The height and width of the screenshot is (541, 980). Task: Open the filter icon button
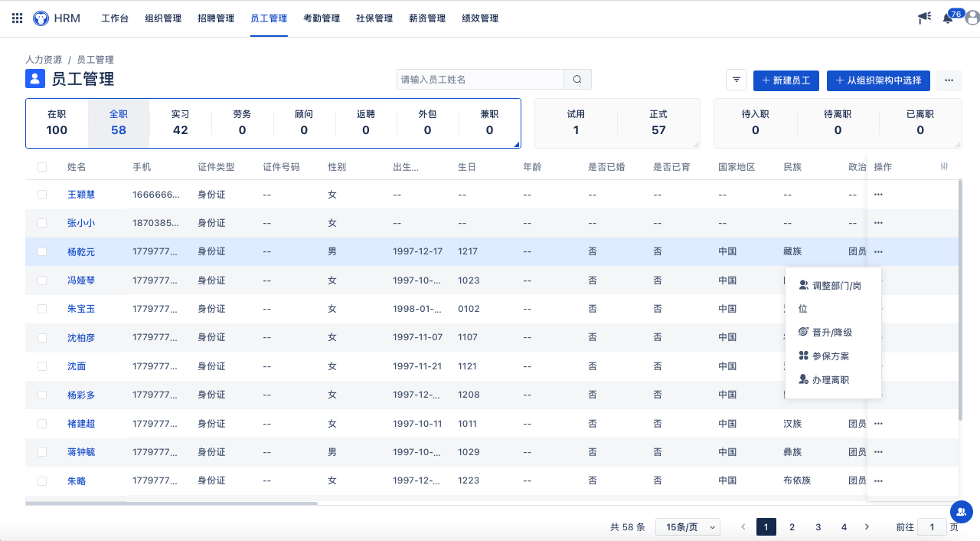[736, 80]
